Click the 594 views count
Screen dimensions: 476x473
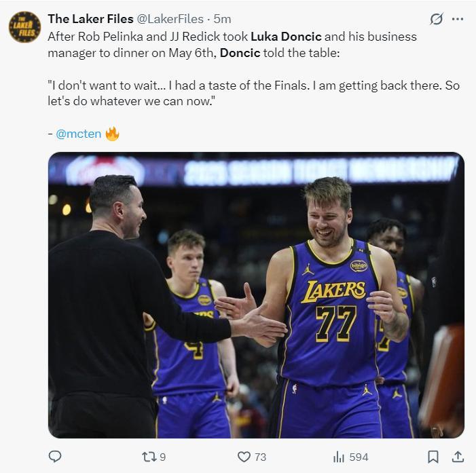(359, 457)
